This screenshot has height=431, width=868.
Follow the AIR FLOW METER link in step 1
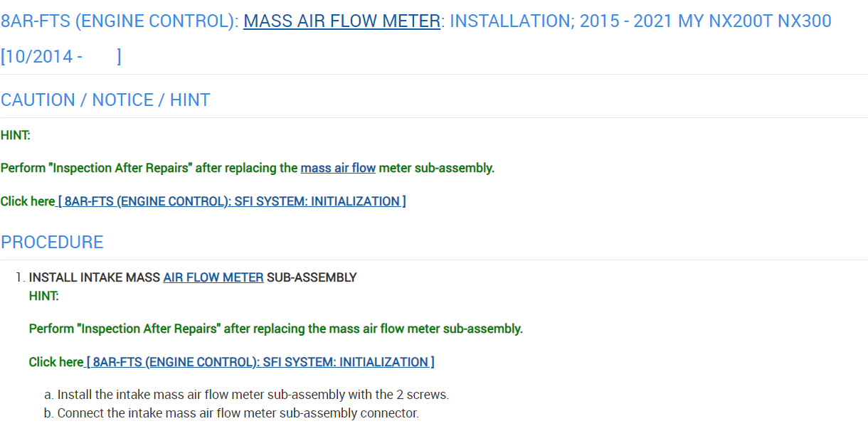tap(213, 277)
